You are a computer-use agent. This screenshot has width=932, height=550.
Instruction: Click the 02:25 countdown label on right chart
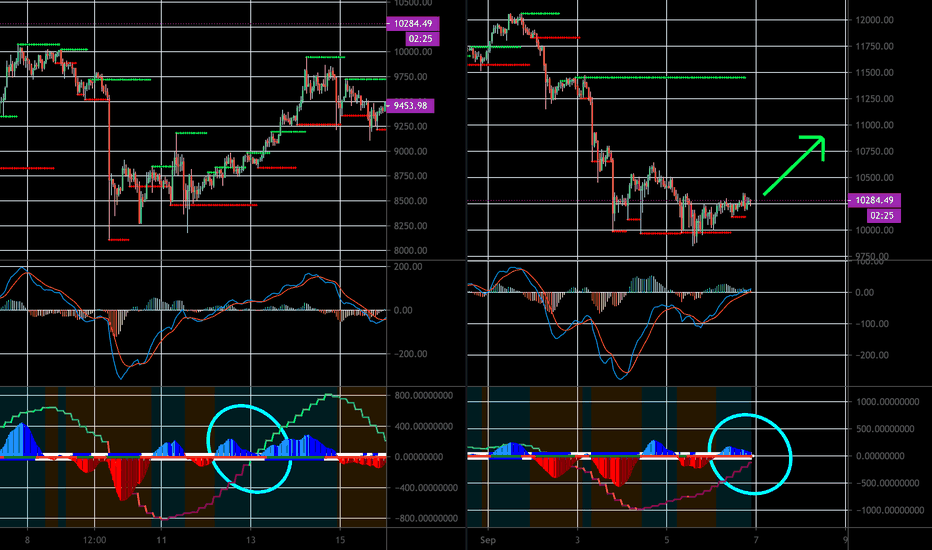tap(884, 215)
